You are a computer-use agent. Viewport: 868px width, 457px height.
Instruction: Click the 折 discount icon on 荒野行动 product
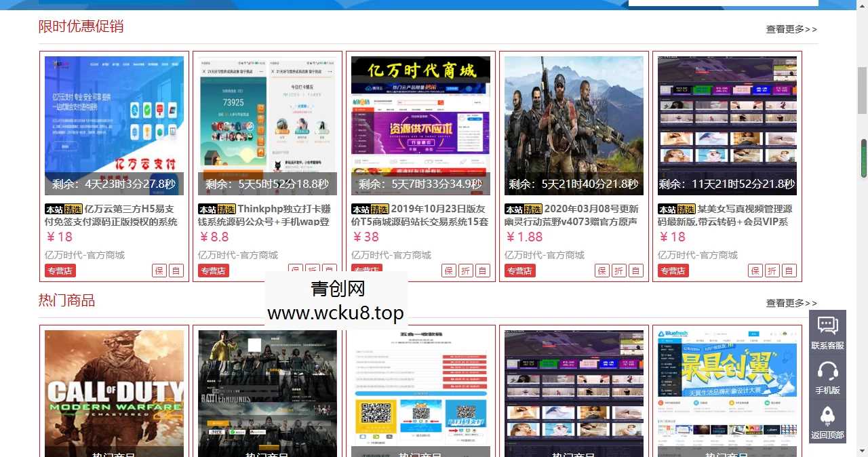click(618, 271)
